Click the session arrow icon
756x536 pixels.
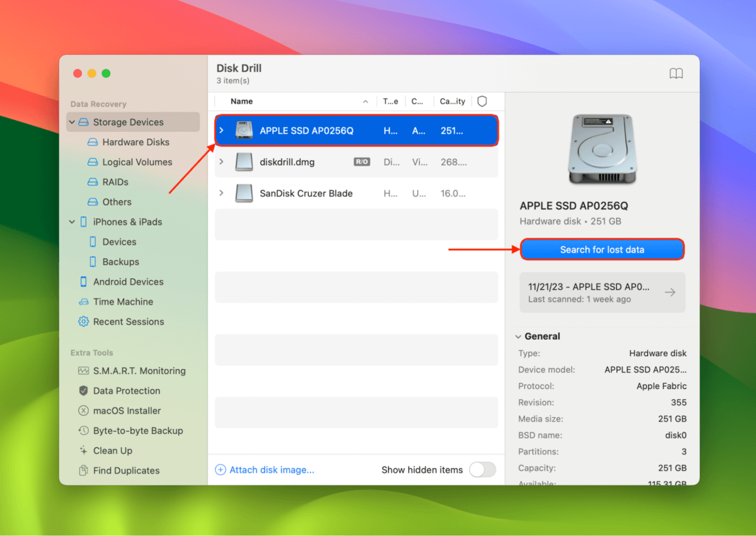point(670,293)
